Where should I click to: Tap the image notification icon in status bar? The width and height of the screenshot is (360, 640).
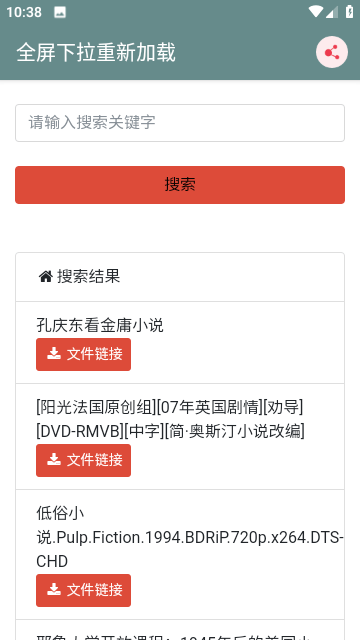[x=60, y=12]
